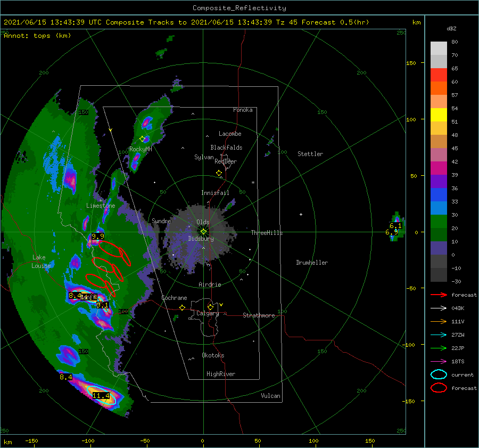Select the 20 dBZ green color swatch
Image resolution: width=479 pixels, height=448 pixels.
[x=439, y=221]
